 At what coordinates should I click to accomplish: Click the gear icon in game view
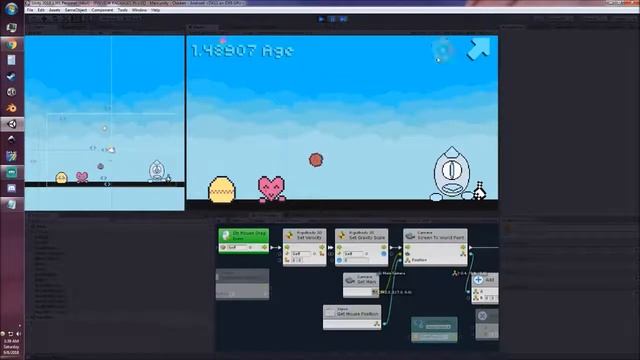[443, 49]
